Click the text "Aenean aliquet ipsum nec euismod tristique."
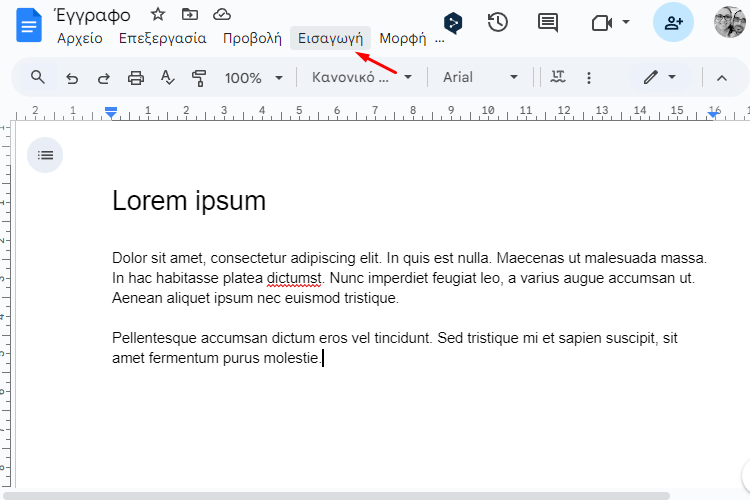This screenshot has width=750, height=500. 255,298
